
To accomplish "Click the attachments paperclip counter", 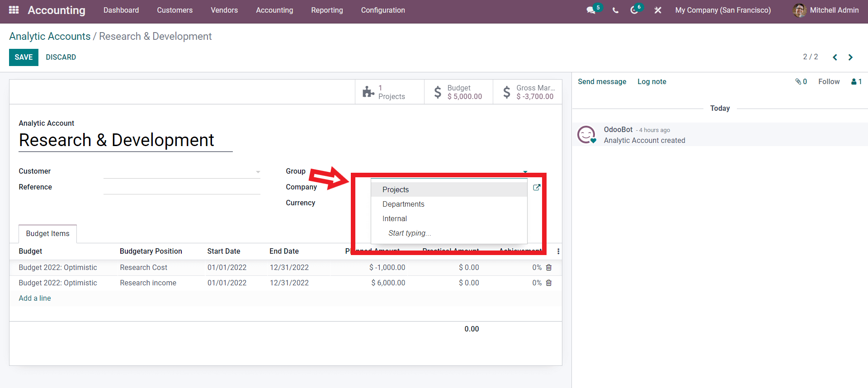I will click(x=801, y=81).
